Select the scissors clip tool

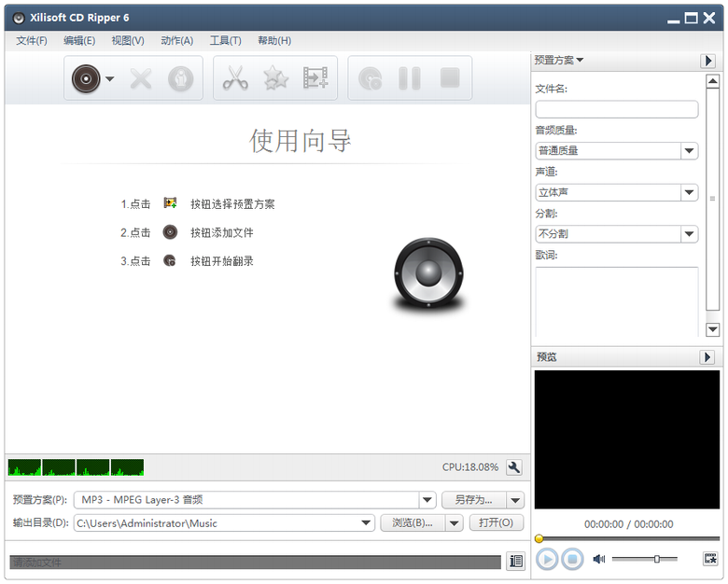tap(235, 78)
